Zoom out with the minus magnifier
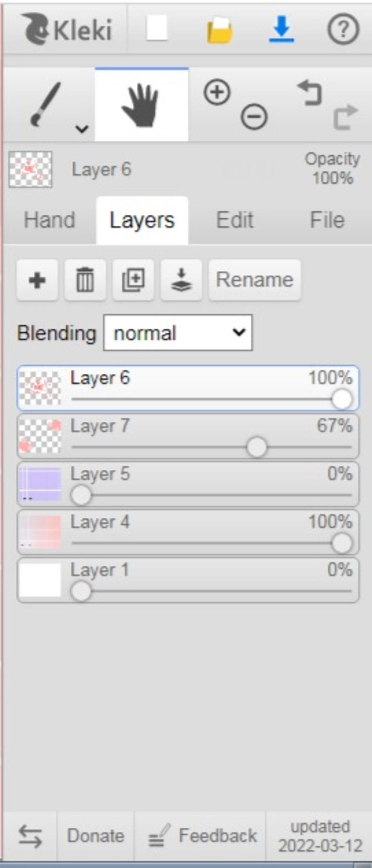372x868 pixels. tap(254, 116)
